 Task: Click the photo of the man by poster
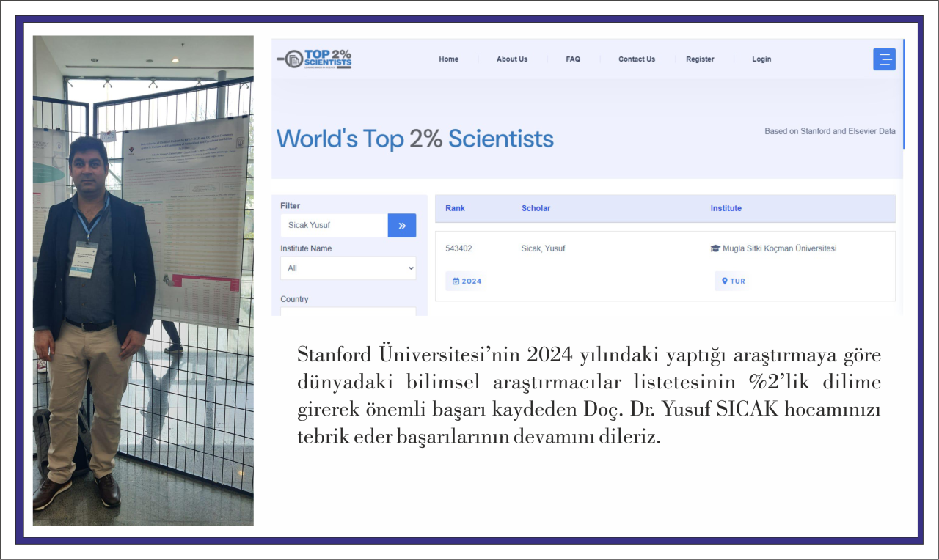(143, 281)
